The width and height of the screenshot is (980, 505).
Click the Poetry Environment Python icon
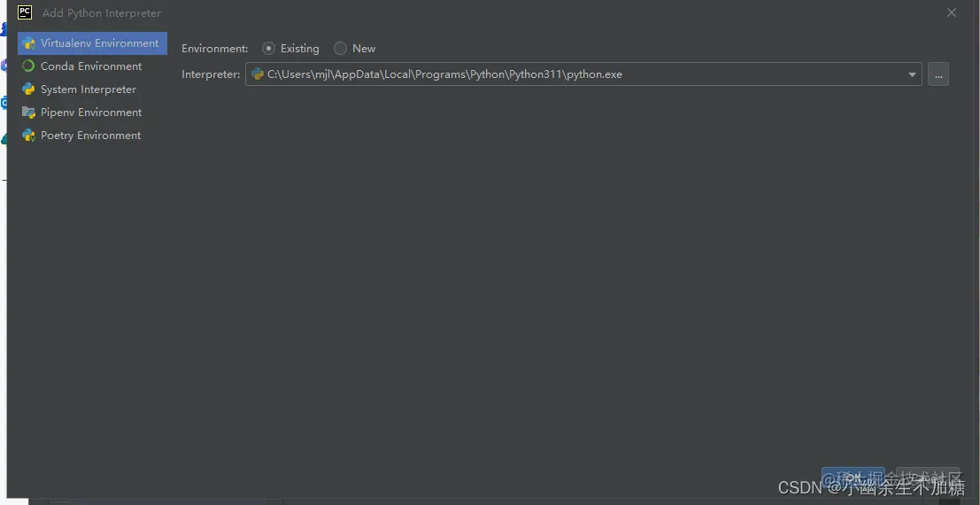[28, 136]
